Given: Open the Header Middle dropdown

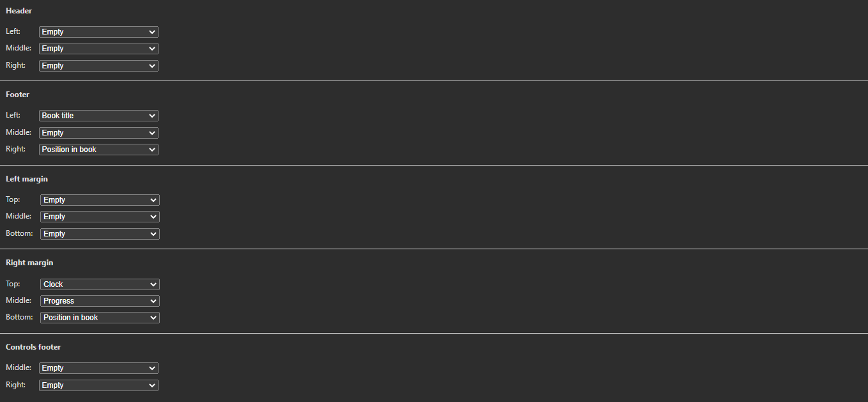Looking at the screenshot, I should (x=98, y=49).
